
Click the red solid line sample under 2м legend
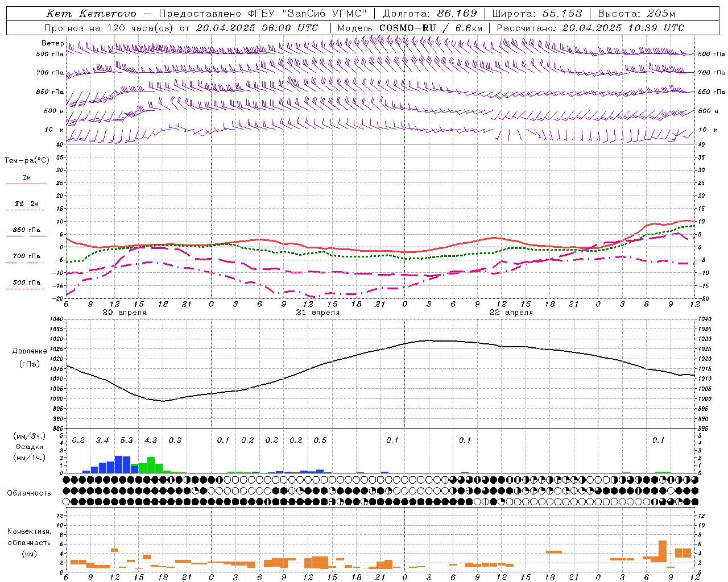click(x=26, y=184)
